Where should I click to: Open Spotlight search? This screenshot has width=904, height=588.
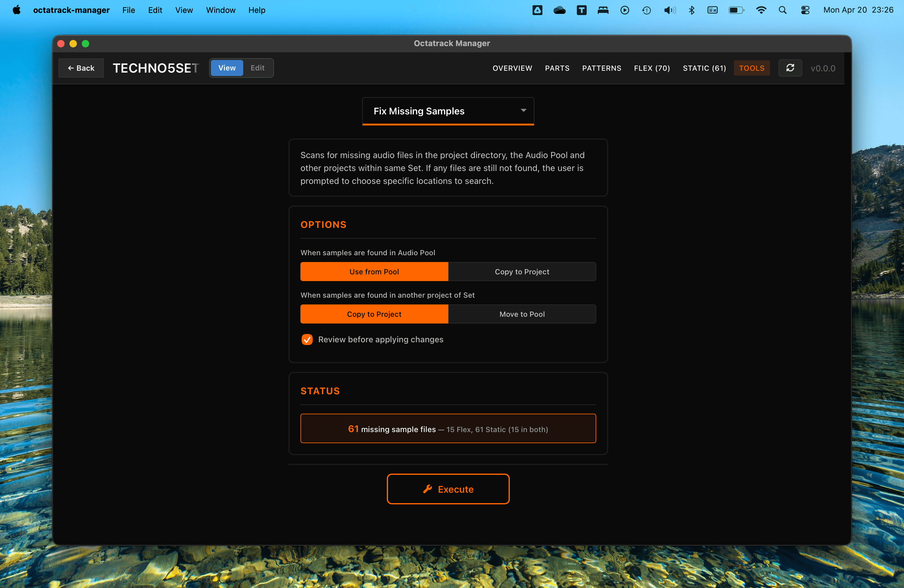[x=783, y=10]
